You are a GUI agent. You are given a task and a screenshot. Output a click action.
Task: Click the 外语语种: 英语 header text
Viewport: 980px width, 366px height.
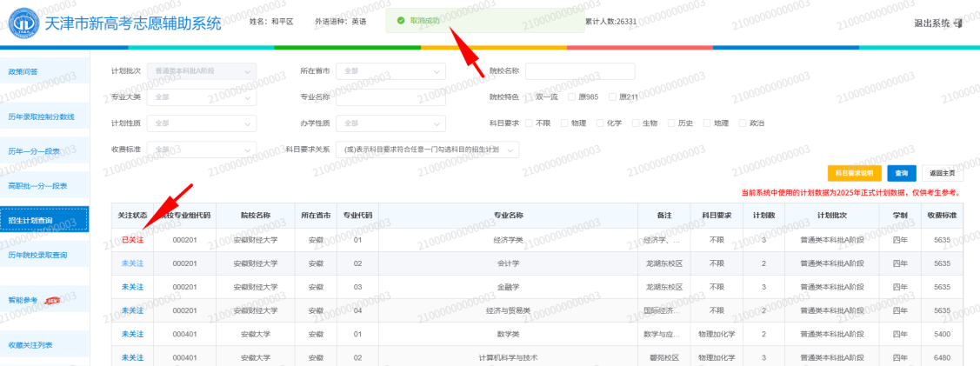pos(340,21)
